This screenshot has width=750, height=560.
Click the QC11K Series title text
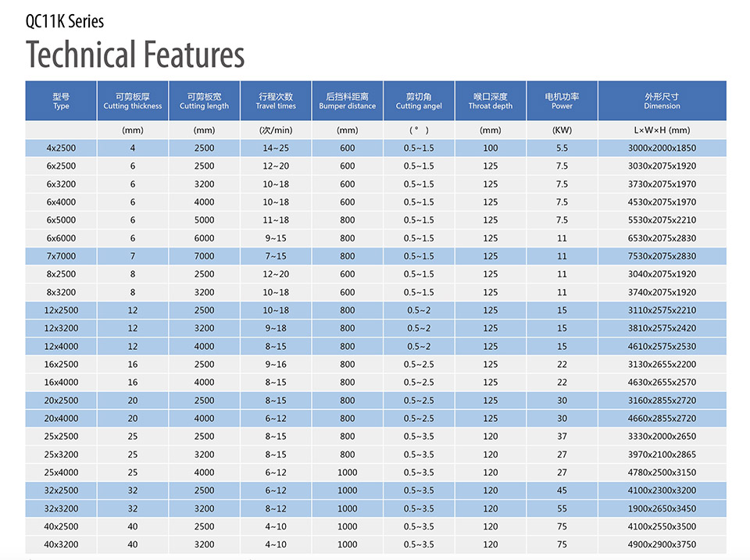65,21
